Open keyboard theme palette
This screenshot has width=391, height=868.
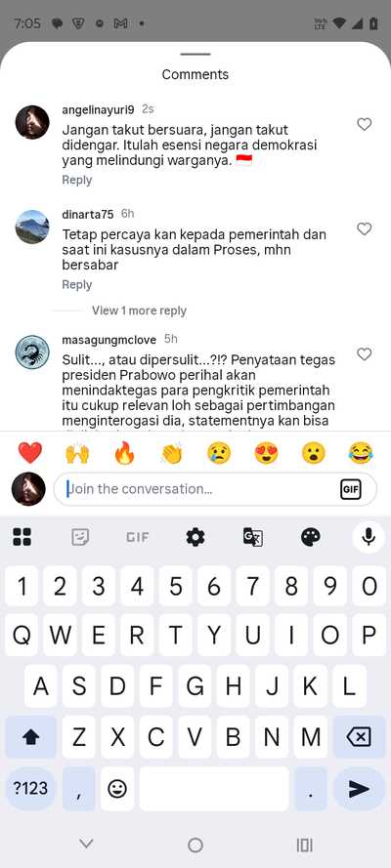tap(310, 537)
